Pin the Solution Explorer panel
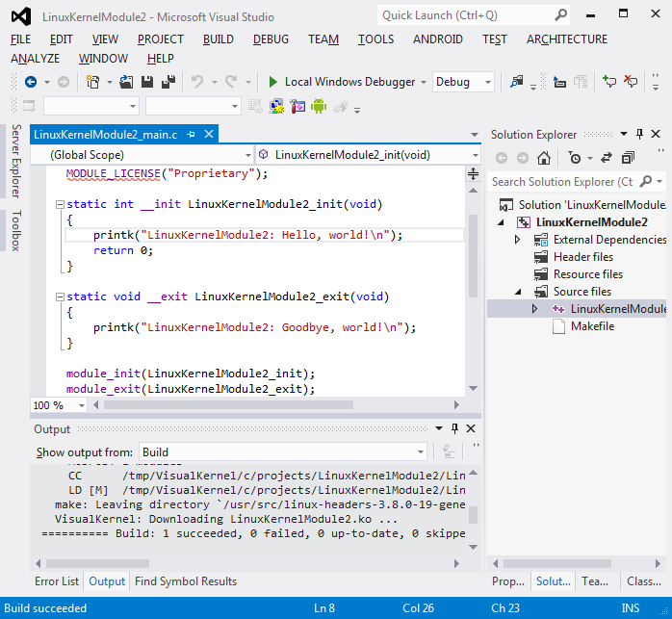Screen dimensions: 672x619 click(x=639, y=134)
